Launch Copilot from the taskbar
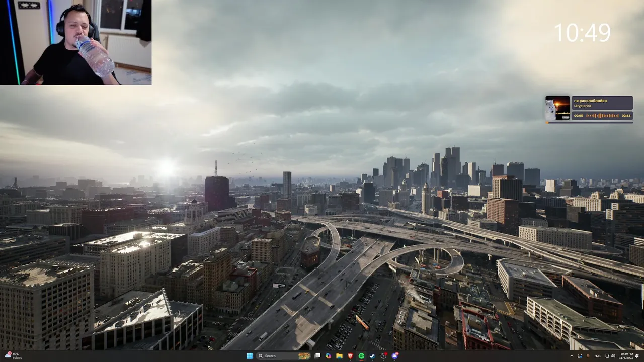644x362 pixels. 328,356
